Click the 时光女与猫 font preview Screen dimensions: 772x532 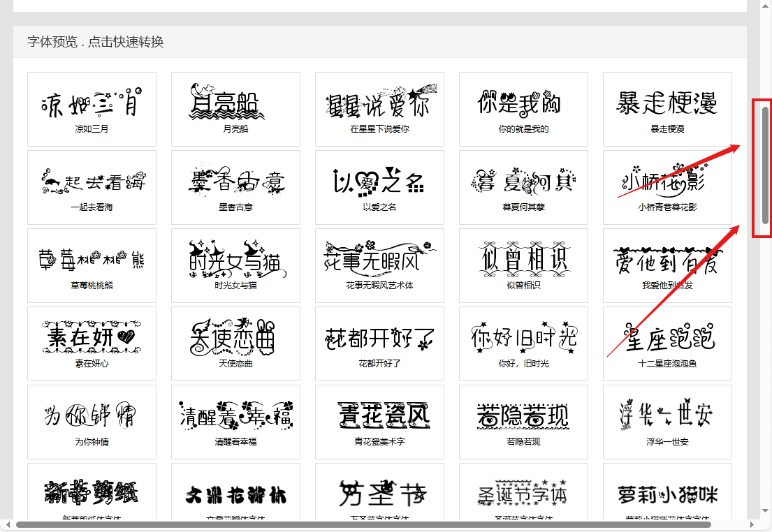tap(235, 266)
